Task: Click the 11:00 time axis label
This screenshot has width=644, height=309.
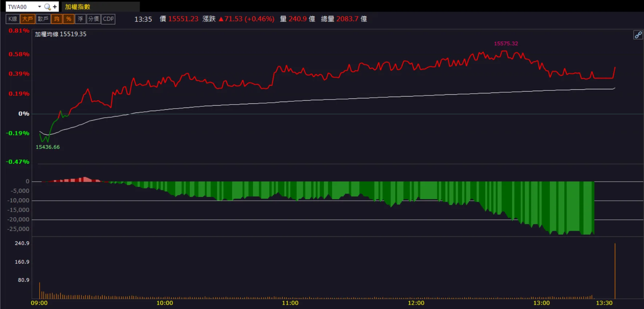Action: point(290,303)
